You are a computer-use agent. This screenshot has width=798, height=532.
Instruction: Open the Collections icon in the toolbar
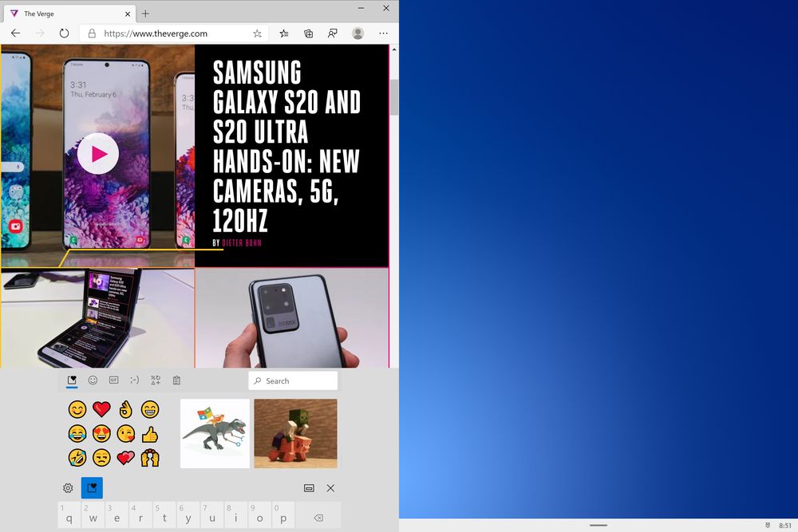pyautogui.click(x=308, y=33)
